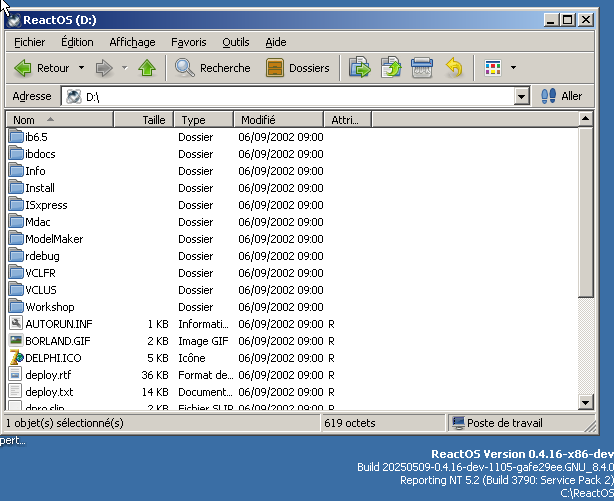Close the ReactOS (D:) window
Screen dimensions: 614x501
(x=586, y=20)
